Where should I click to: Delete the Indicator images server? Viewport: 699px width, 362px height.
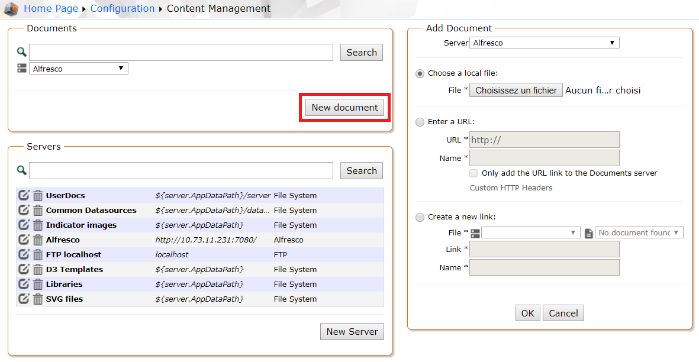pyautogui.click(x=38, y=225)
